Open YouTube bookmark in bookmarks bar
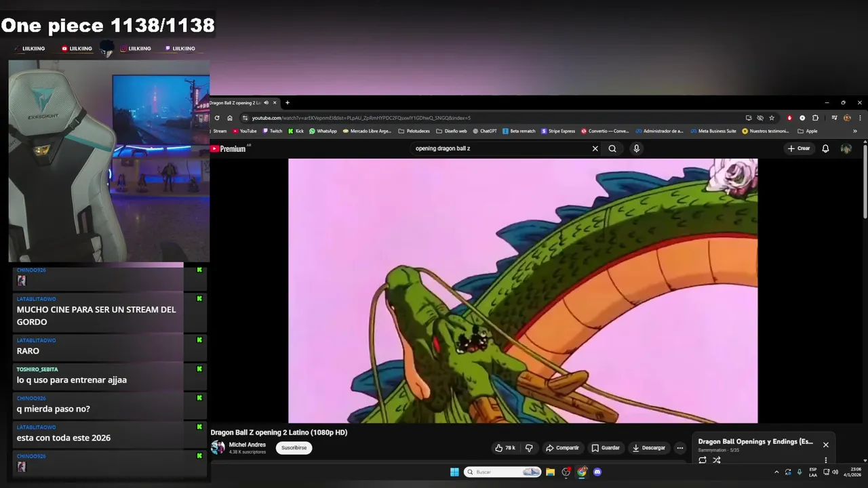 [245, 131]
